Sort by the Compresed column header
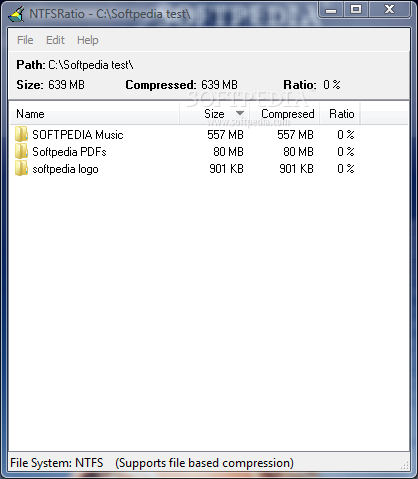Viewport: 418px width, 479px height. (x=285, y=114)
